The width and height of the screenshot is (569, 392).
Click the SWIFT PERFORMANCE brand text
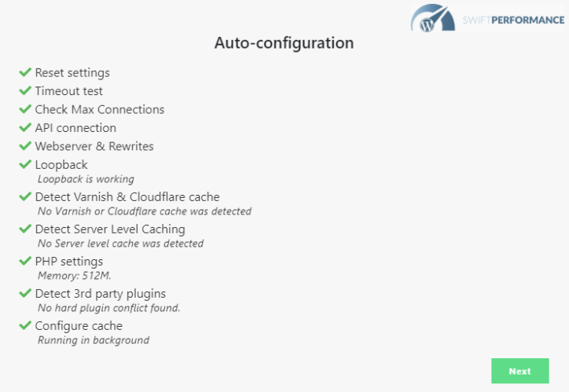513,20
